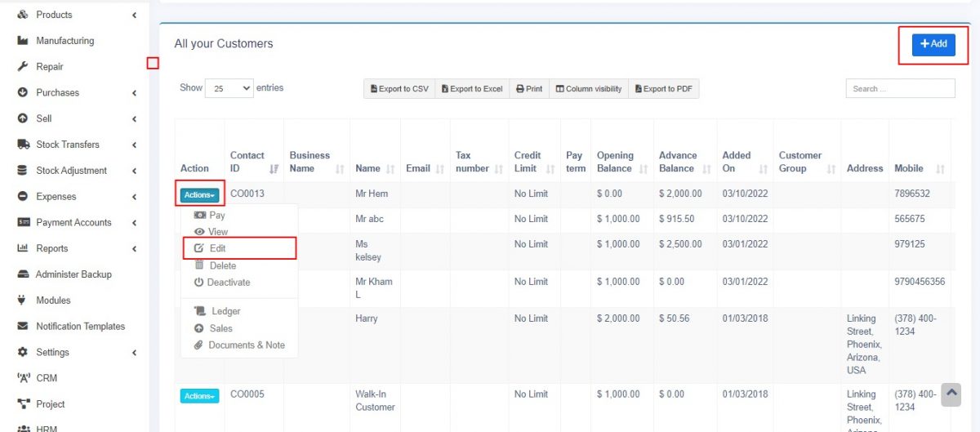Click the blue Add button
The width and height of the screenshot is (980, 432).
[933, 44]
